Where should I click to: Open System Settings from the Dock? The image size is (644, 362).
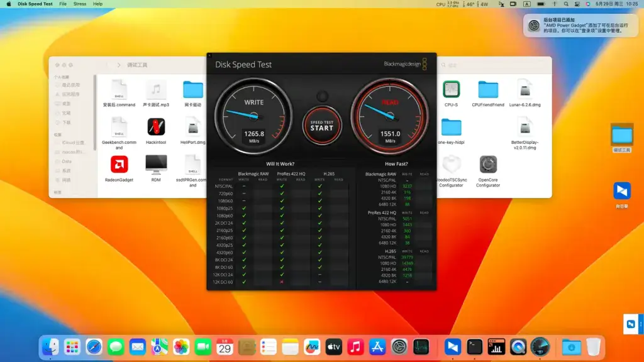click(399, 347)
